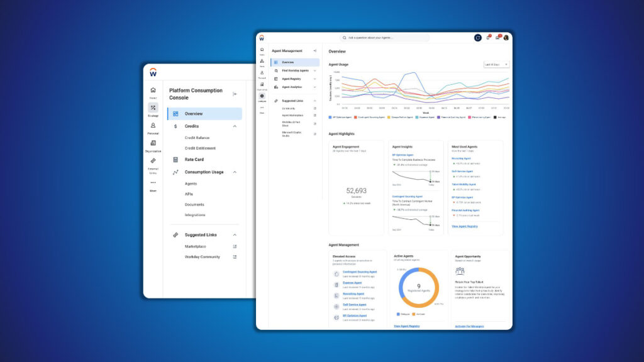Screen dimensions: 644x362
Task: Select Overview in Agent Management panel
Action: (x=295, y=62)
